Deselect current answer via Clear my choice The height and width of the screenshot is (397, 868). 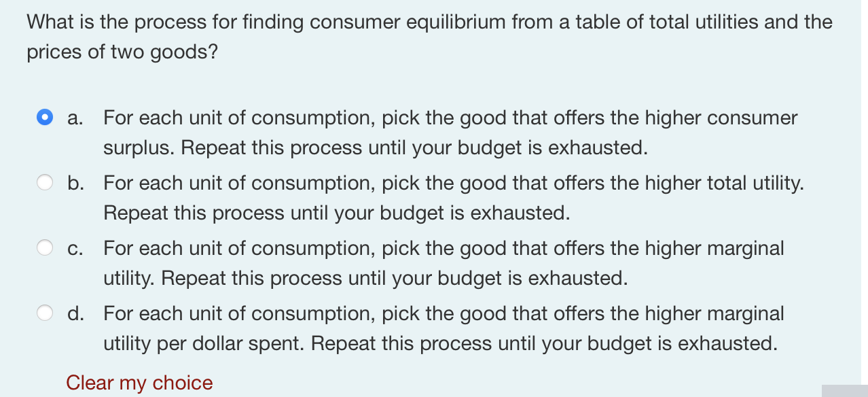coord(139,382)
